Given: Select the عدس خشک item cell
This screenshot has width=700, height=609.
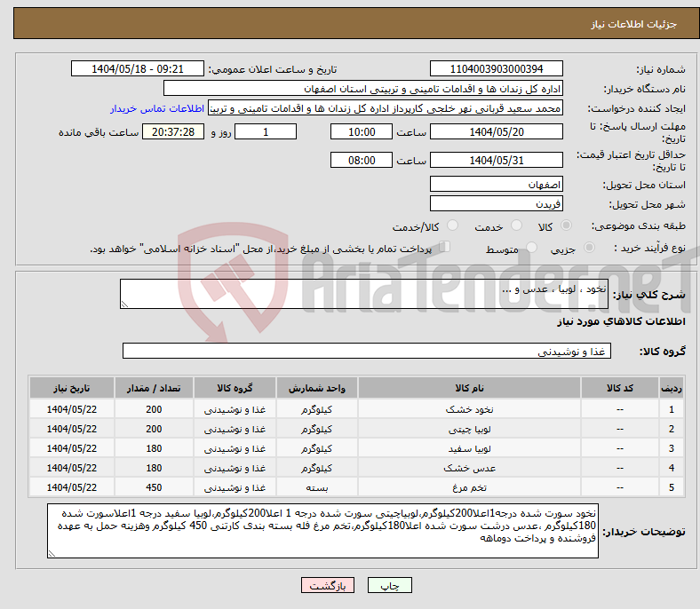Looking at the screenshot, I should click(469, 468).
